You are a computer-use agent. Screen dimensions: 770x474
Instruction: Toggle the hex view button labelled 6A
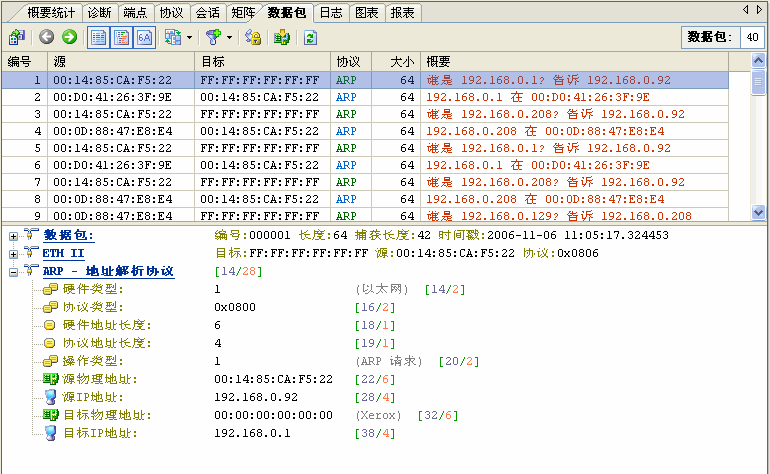pos(144,37)
